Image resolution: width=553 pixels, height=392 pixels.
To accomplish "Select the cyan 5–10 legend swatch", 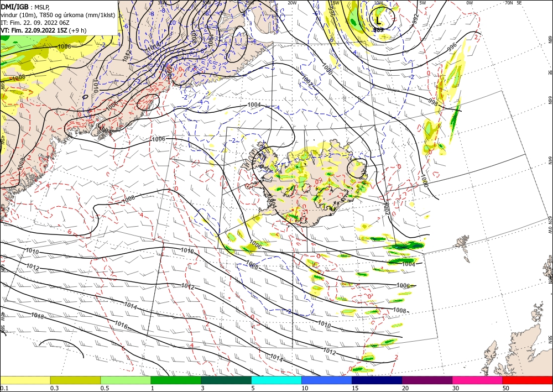I will coord(276,380).
